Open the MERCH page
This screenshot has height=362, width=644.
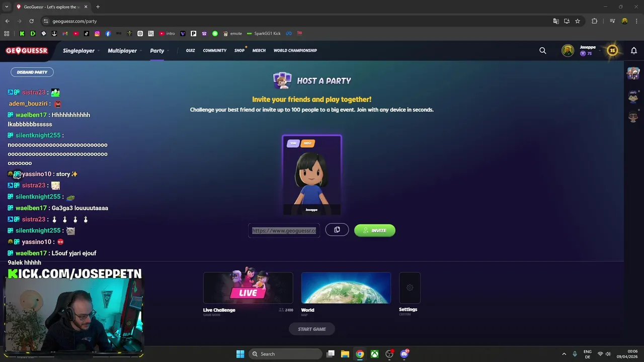click(x=259, y=50)
